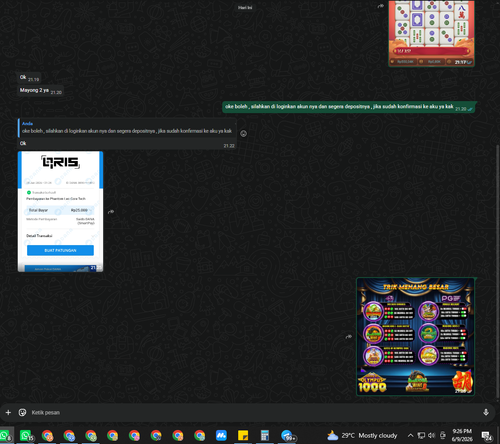
Task: Open the clock showing 9:26 PM
Action: (x=462, y=435)
